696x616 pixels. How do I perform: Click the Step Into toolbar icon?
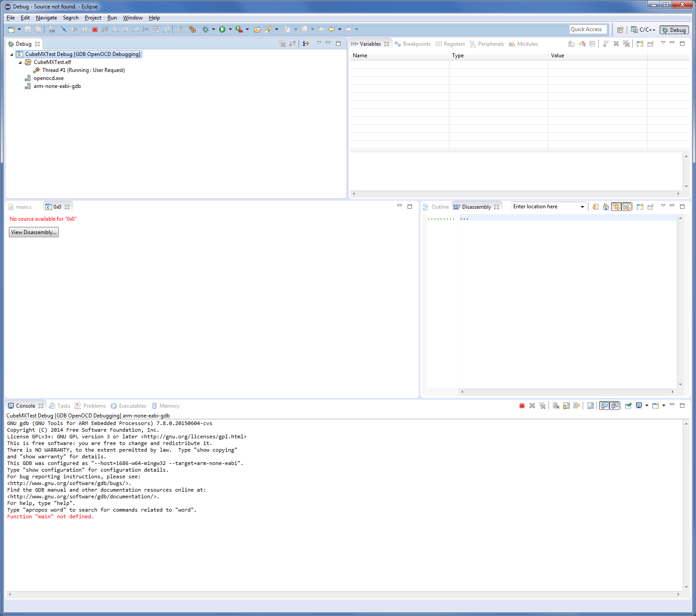coord(115,29)
